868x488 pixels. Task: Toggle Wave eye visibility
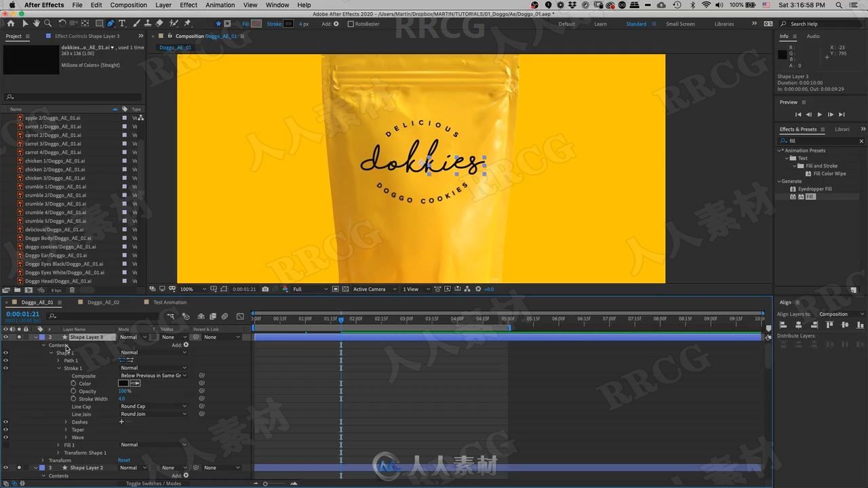[x=5, y=437]
